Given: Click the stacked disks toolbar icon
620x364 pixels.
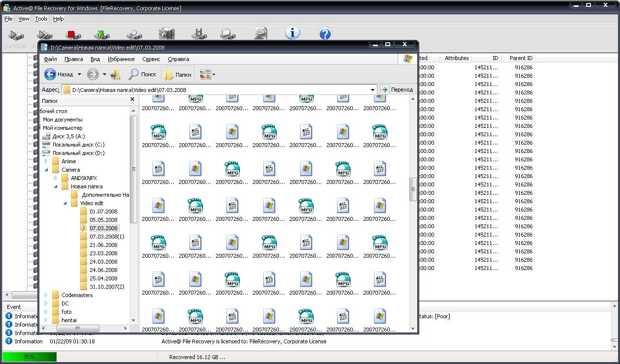Looking at the screenshot, I should click(166, 33).
